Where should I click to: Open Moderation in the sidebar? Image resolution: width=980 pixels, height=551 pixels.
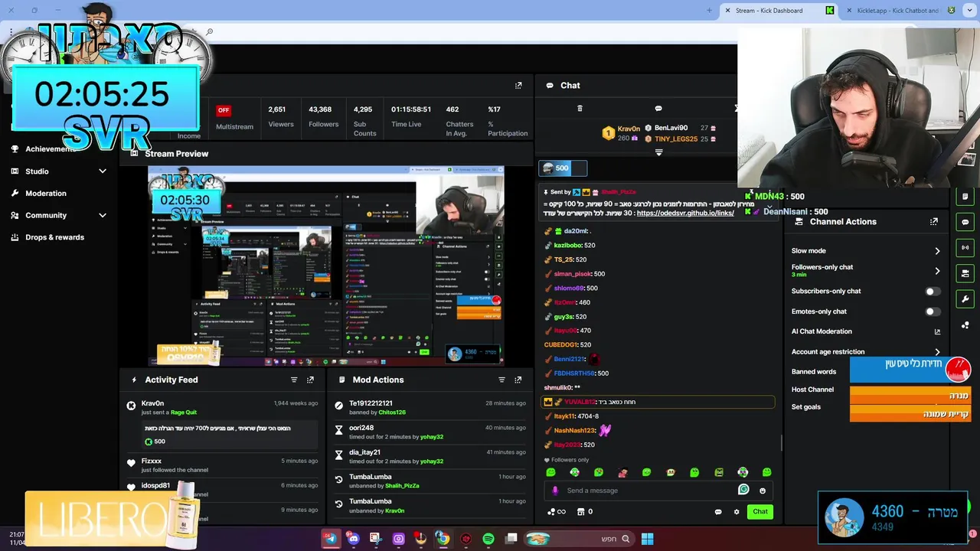point(46,194)
